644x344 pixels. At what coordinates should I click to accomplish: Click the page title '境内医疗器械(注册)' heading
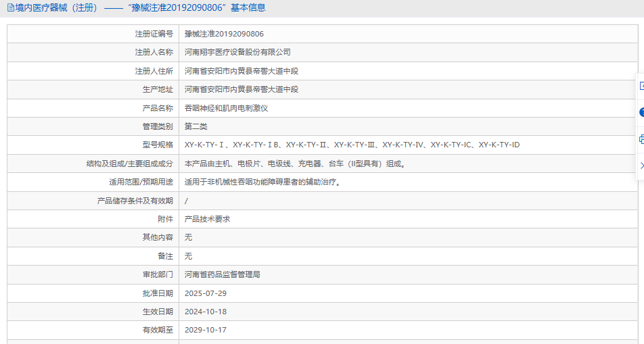[57, 8]
